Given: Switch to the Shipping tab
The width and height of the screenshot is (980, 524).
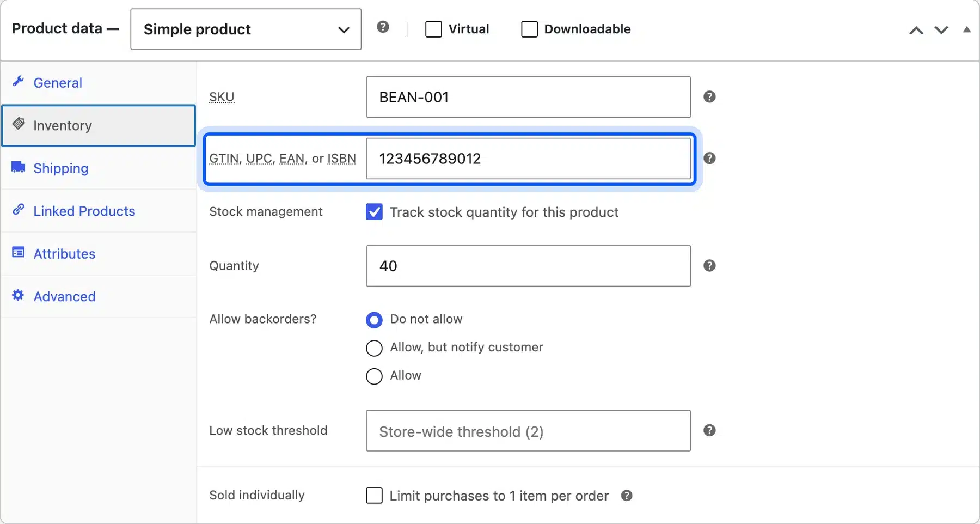Looking at the screenshot, I should 99,168.
